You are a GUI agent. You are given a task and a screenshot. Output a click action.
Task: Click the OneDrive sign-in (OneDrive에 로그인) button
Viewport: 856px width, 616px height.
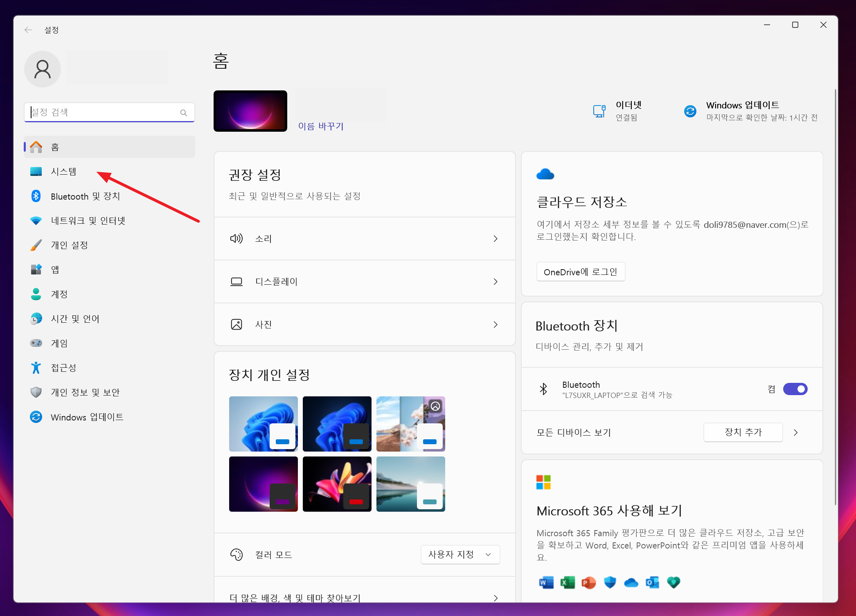tap(580, 272)
